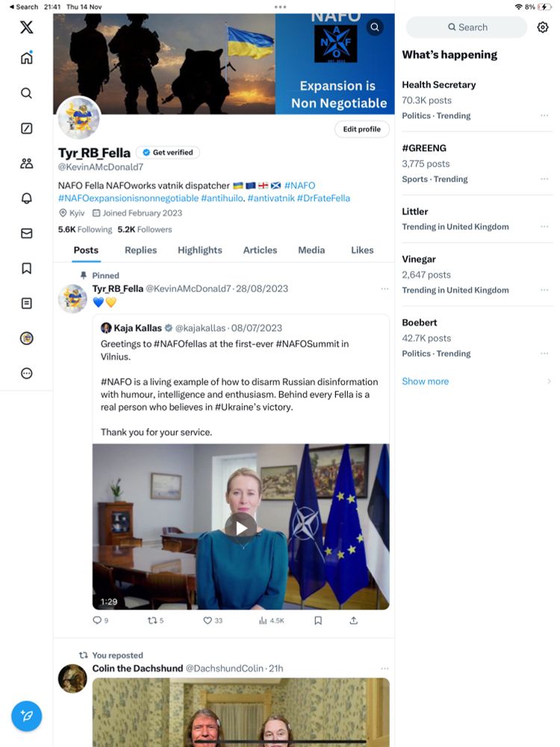Open the #NAFOexpansionisnonnegotiable hashtag link

tap(128, 198)
